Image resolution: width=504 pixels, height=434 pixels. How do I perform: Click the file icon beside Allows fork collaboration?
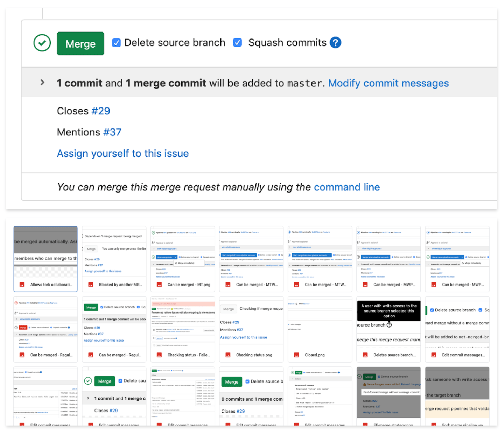(x=22, y=285)
